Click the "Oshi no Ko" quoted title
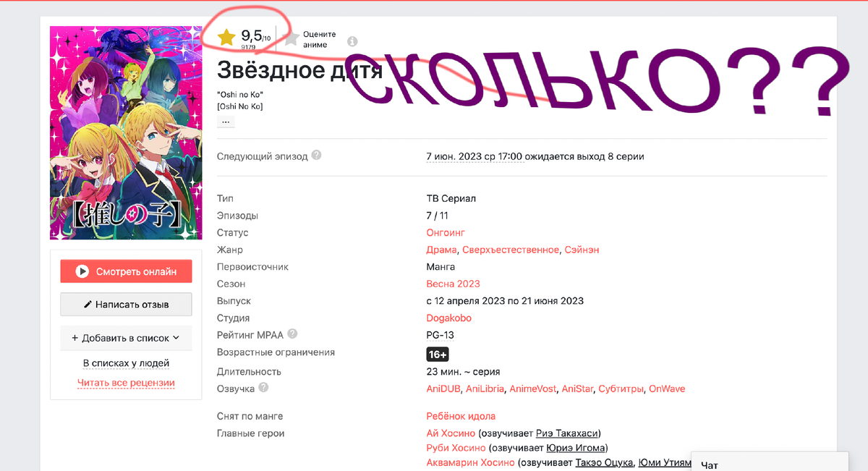Image resolution: width=868 pixels, height=471 pixels. click(x=240, y=95)
